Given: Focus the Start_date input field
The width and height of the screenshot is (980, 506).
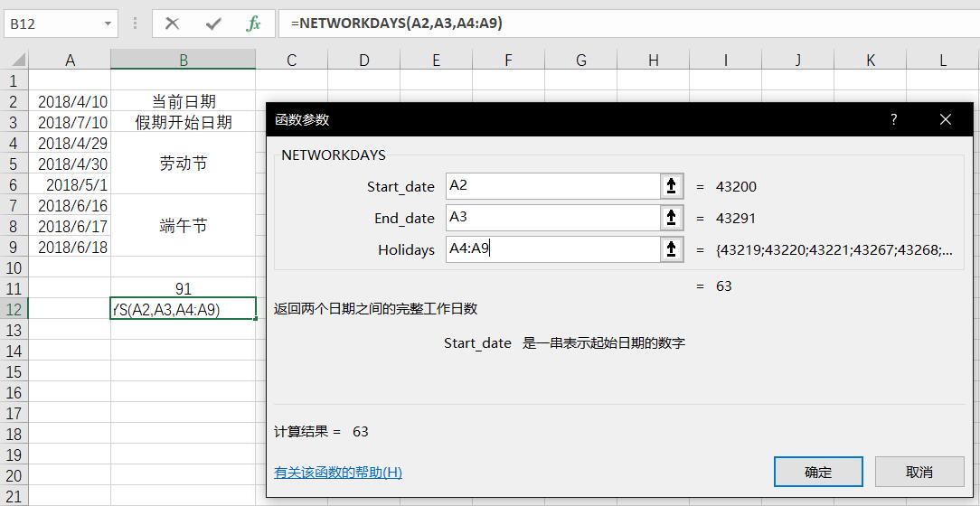Looking at the screenshot, I should (553, 185).
